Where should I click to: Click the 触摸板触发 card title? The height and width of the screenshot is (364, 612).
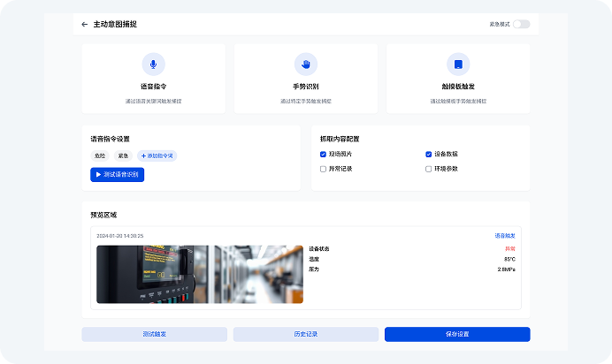458,87
